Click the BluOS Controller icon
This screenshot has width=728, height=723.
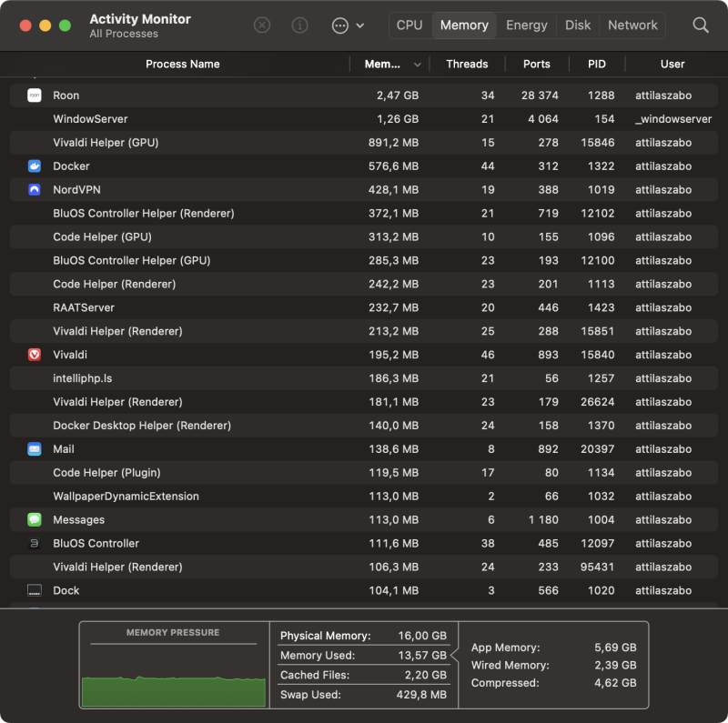point(35,544)
